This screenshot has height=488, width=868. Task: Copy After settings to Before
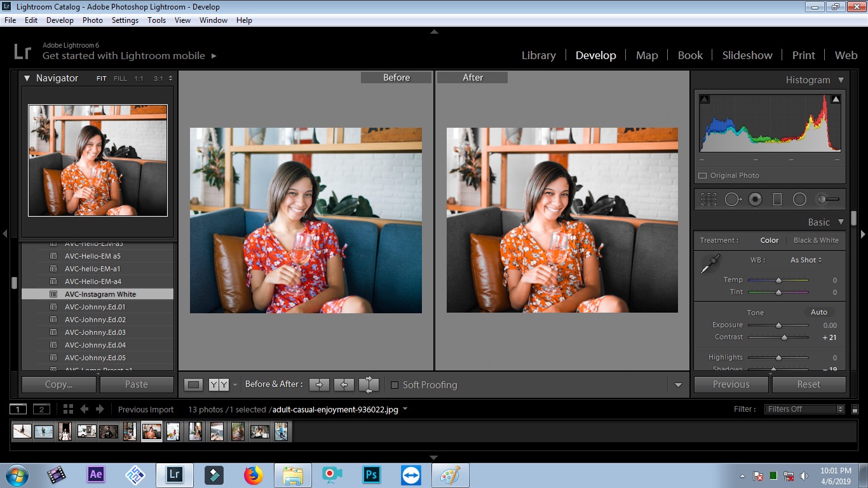[x=344, y=384]
